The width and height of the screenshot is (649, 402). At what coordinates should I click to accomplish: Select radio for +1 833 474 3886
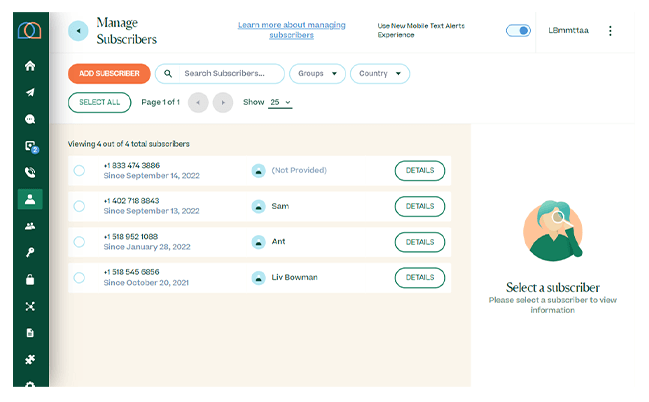point(79,171)
